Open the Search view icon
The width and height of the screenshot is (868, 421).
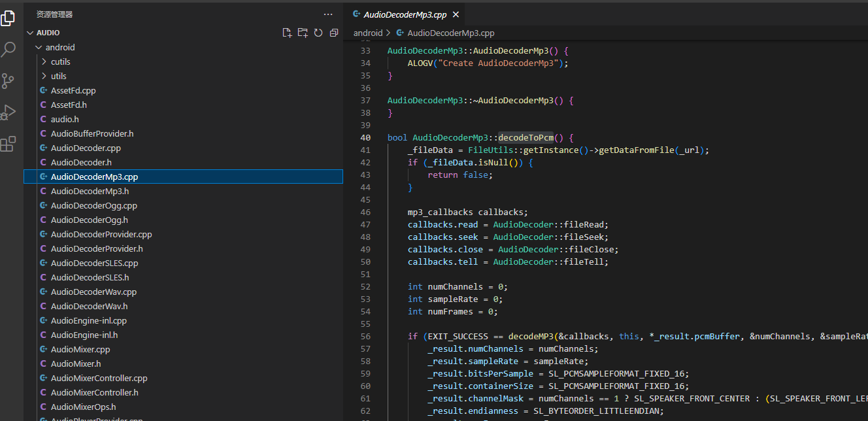click(8, 50)
